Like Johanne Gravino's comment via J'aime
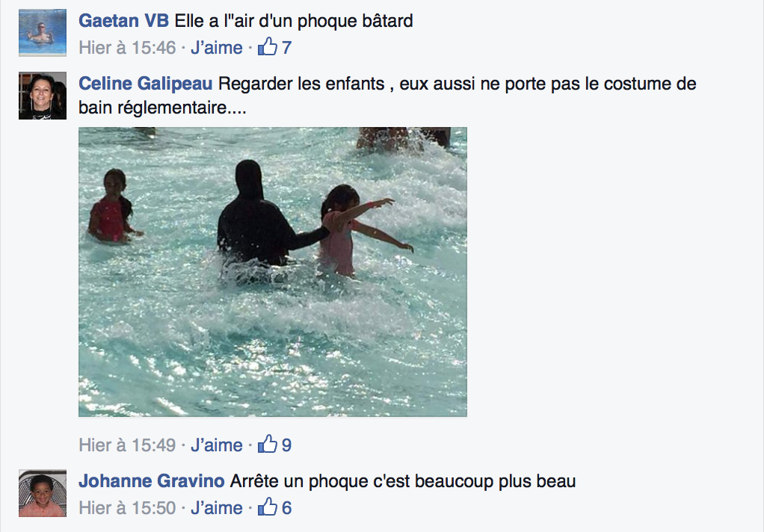 (x=216, y=507)
